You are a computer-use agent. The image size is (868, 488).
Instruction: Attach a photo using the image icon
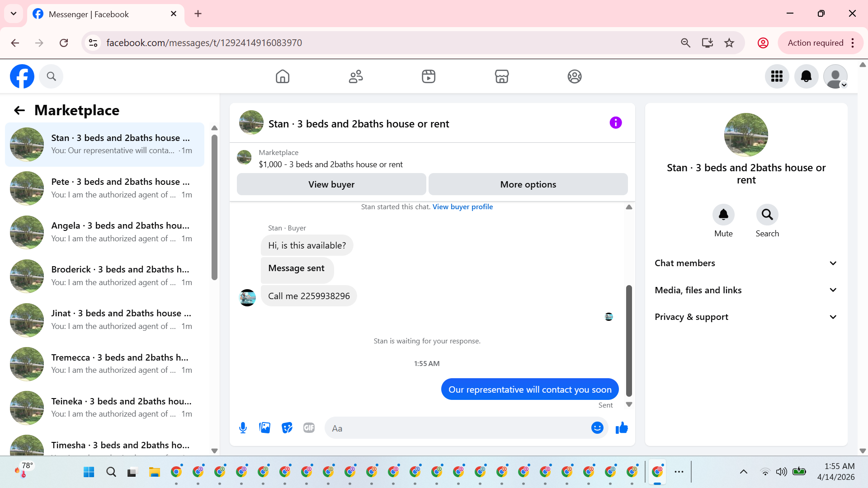[x=264, y=428]
